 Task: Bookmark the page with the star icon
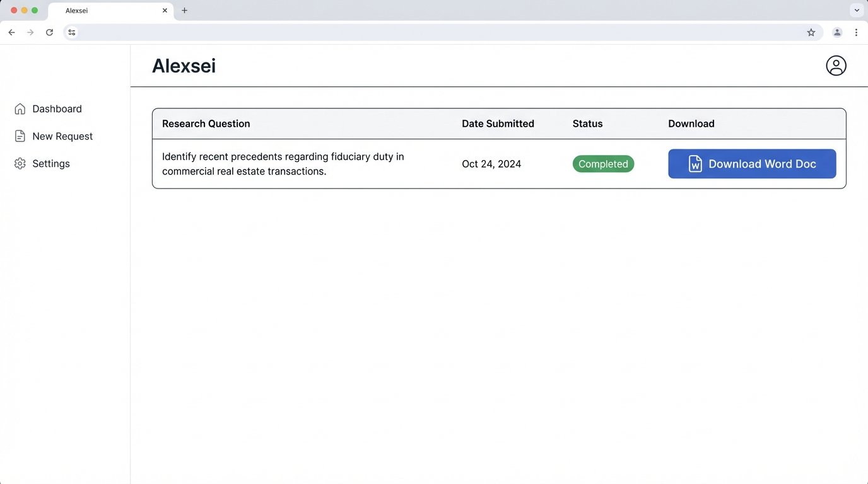pyautogui.click(x=811, y=32)
